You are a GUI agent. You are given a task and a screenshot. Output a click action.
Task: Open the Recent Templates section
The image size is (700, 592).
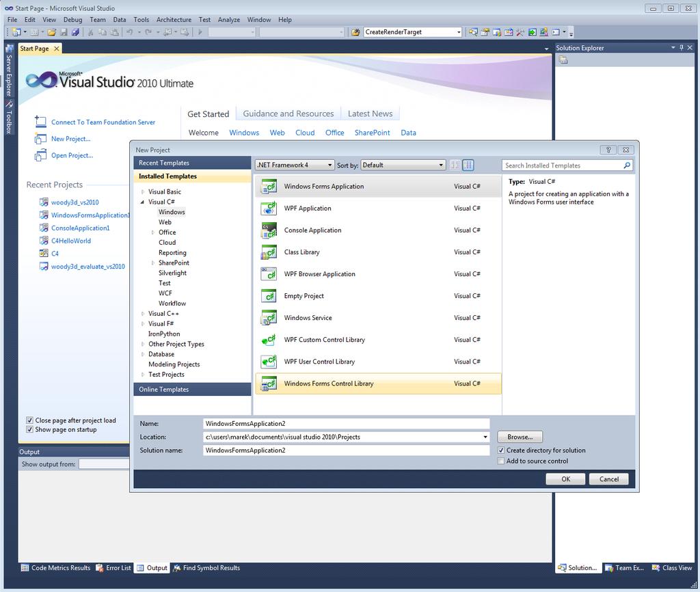click(x=192, y=163)
